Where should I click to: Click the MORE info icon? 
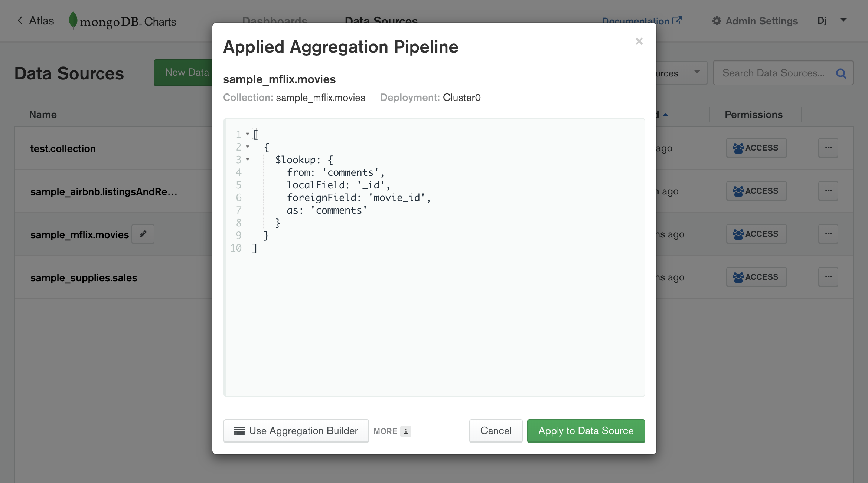point(405,431)
